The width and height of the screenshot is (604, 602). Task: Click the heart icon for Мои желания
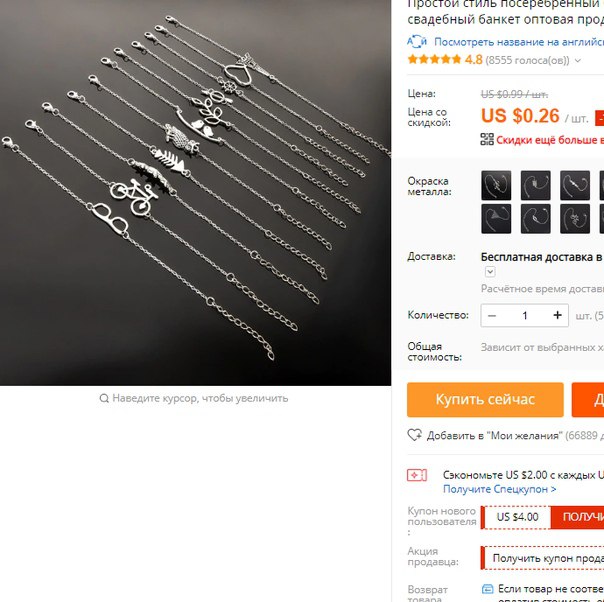click(414, 435)
